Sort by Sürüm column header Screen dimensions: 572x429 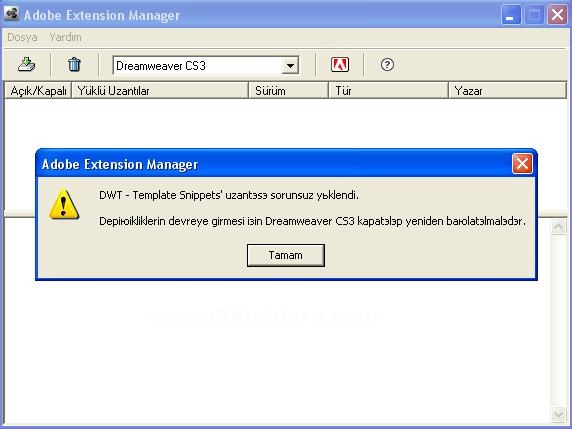[289, 91]
